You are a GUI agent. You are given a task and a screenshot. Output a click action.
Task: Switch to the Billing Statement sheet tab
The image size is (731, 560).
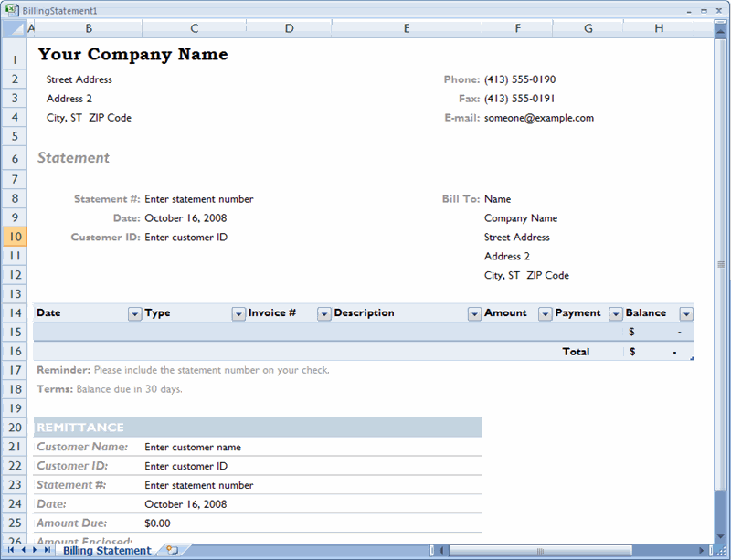pyautogui.click(x=107, y=551)
